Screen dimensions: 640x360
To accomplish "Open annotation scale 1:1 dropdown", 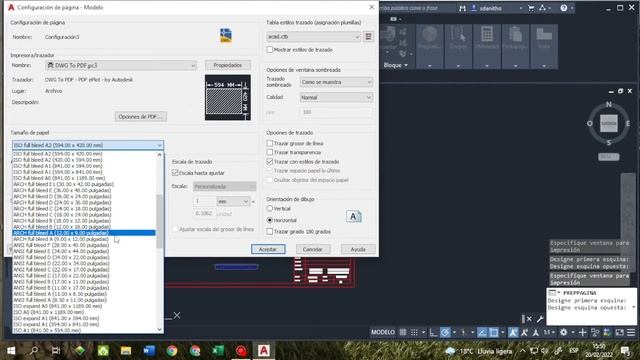I will [x=549, y=332].
